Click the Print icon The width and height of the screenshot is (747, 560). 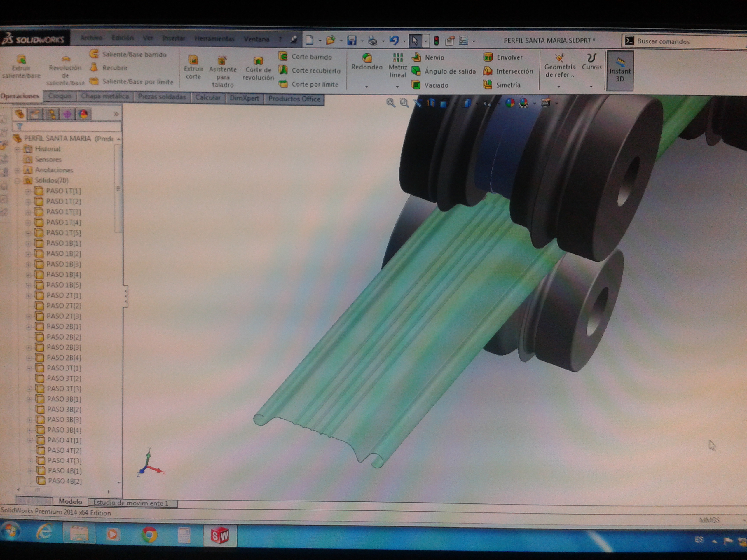(x=373, y=41)
